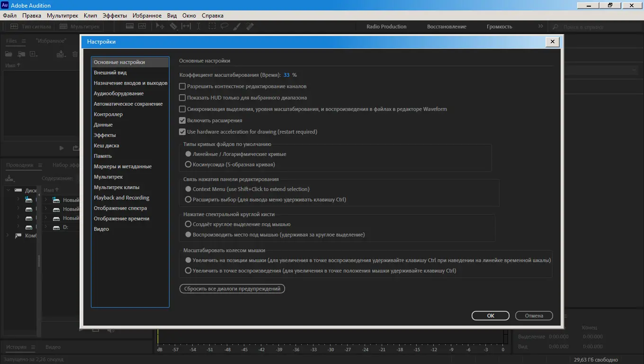Select the Lasso Selection tool
Viewport: 644px width, 364px height.
224,27
